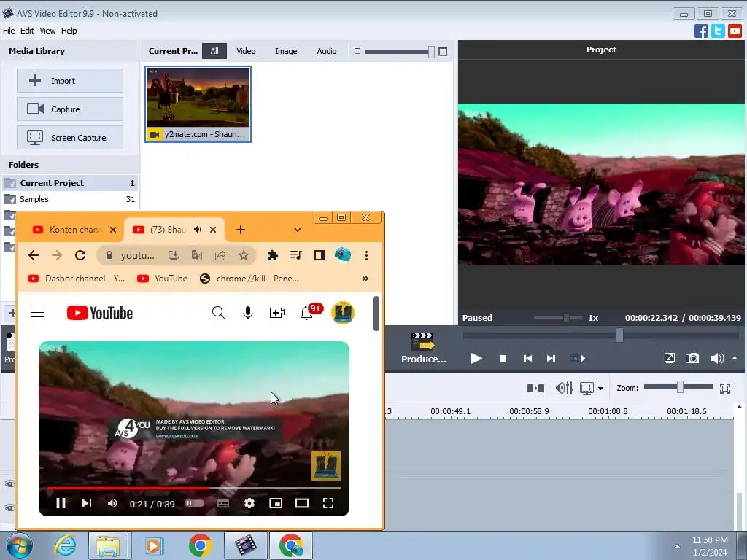The image size is (747, 560).
Task: Click the Import media button
Action: (x=70, y=80)
